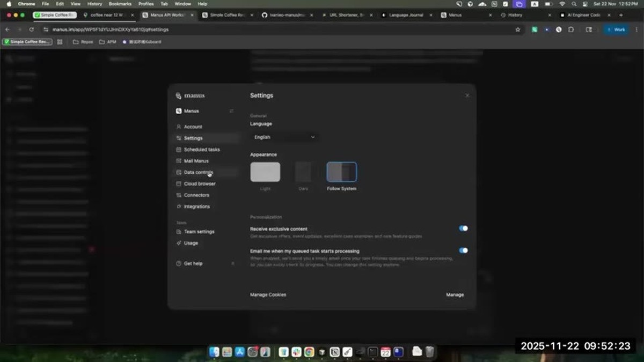Choose the Dark appearance thumbnail
This screenshot has width=644, height=362.
(x=303, y=172)
